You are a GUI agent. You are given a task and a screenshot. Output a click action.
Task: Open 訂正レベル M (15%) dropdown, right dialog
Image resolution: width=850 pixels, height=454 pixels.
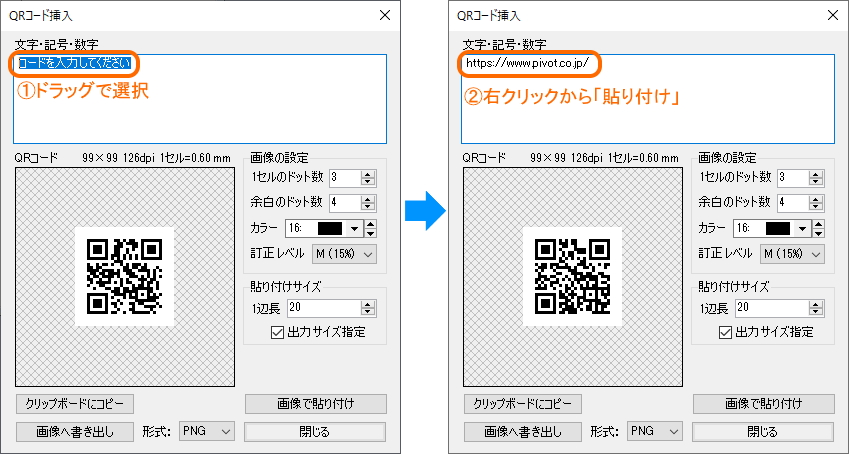pos(791,254)
